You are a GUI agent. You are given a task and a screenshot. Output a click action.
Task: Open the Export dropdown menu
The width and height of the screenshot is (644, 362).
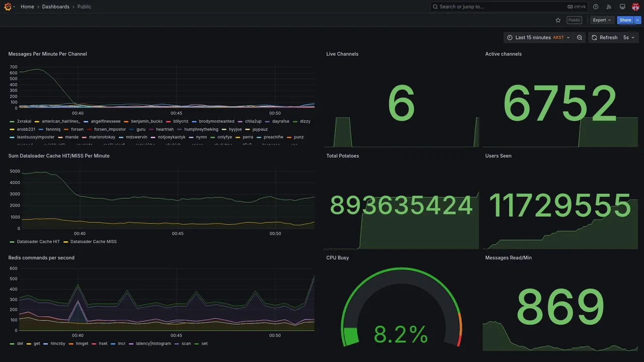(x=602, y=20)
